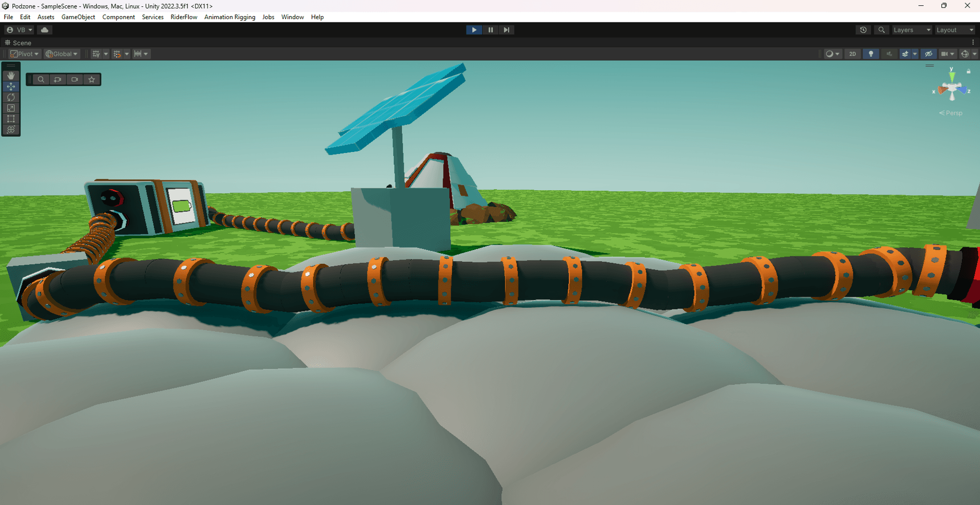Viewport: 980px width, 505px height.
Task: Click the orientation gizmo overlay handle
Action: point(930,65)
